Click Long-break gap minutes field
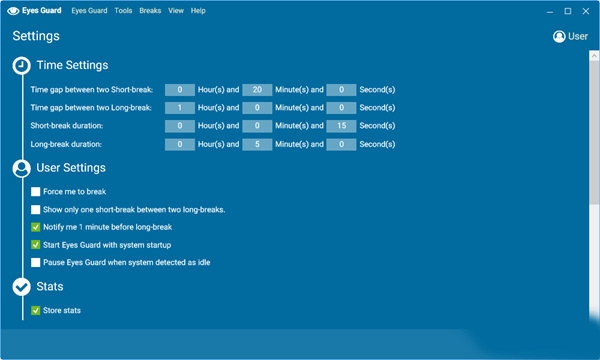The image size is (600, 360). point(257,108)
